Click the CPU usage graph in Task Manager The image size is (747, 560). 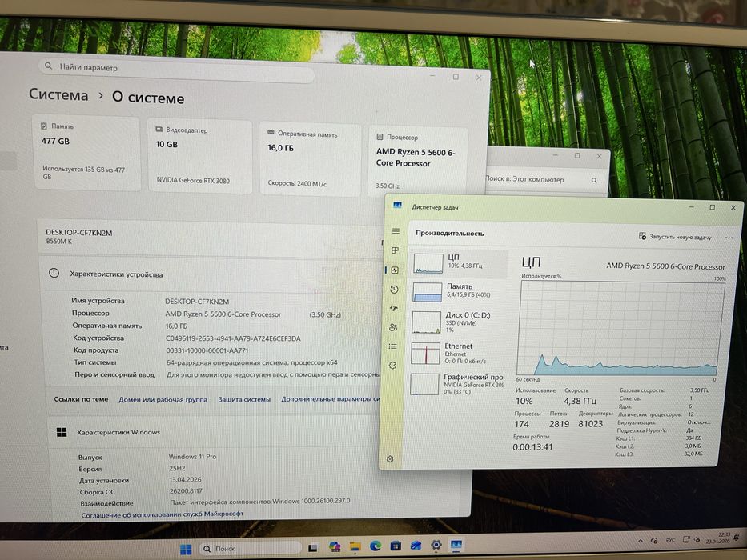[x=620, y=328]
